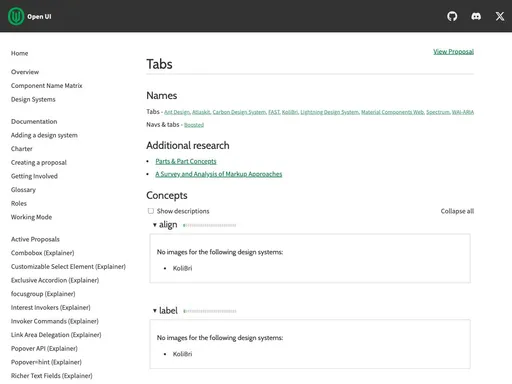Enable the Show descriptions checkbox
The width and height of the screenshot is (512, 384).
pos(151,211)
